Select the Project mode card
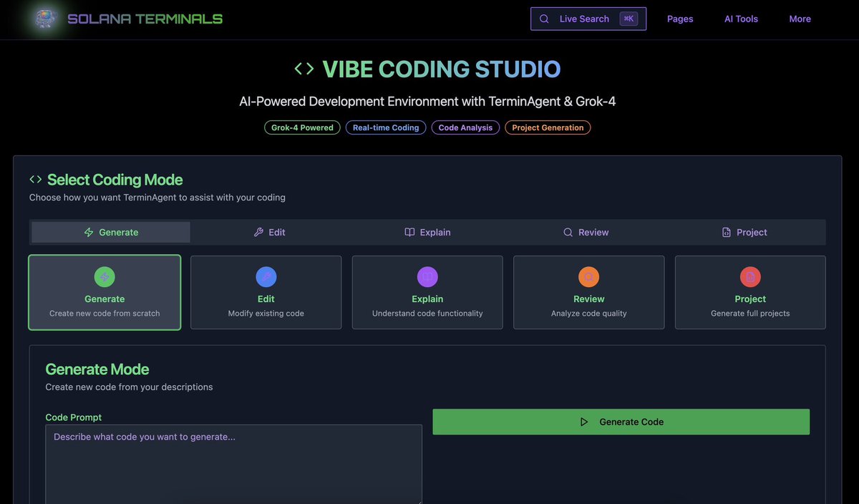 point(750,292)
